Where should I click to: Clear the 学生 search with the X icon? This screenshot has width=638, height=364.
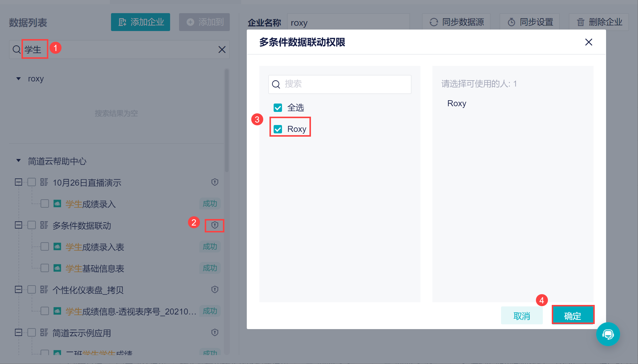(x=222, y=50)
